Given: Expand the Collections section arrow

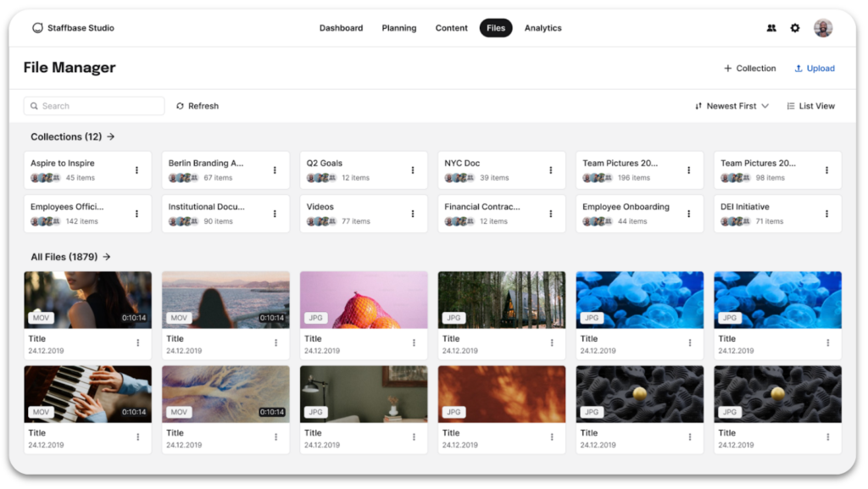Looking at the screenshot, I should [x=112, y=136].
